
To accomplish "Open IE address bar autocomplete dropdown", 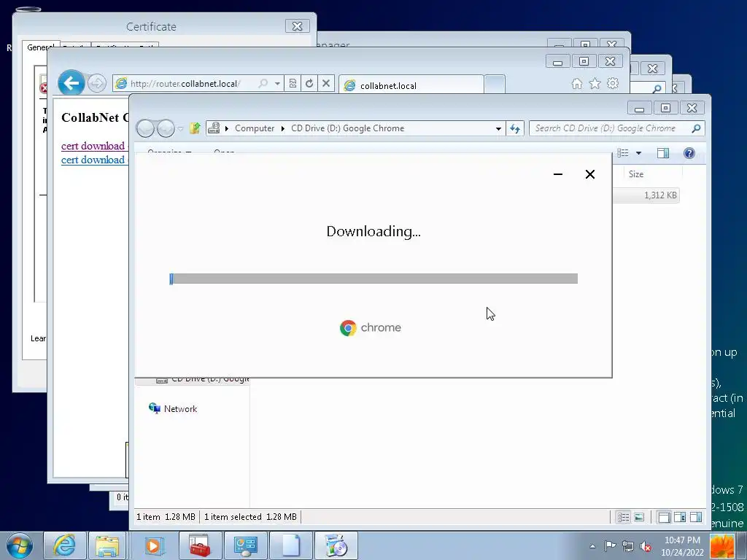I will pos(277,83).
